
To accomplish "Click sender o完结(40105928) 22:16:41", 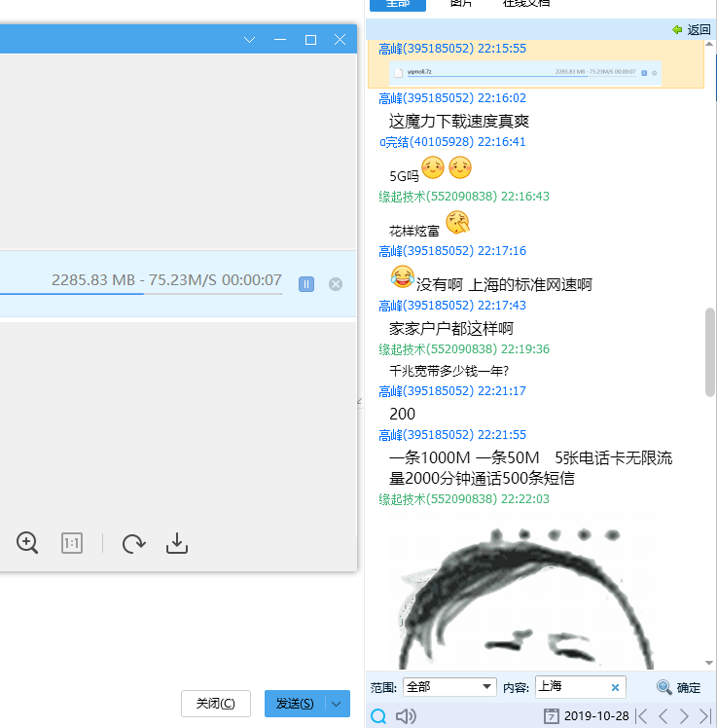I will pos(452,141).
